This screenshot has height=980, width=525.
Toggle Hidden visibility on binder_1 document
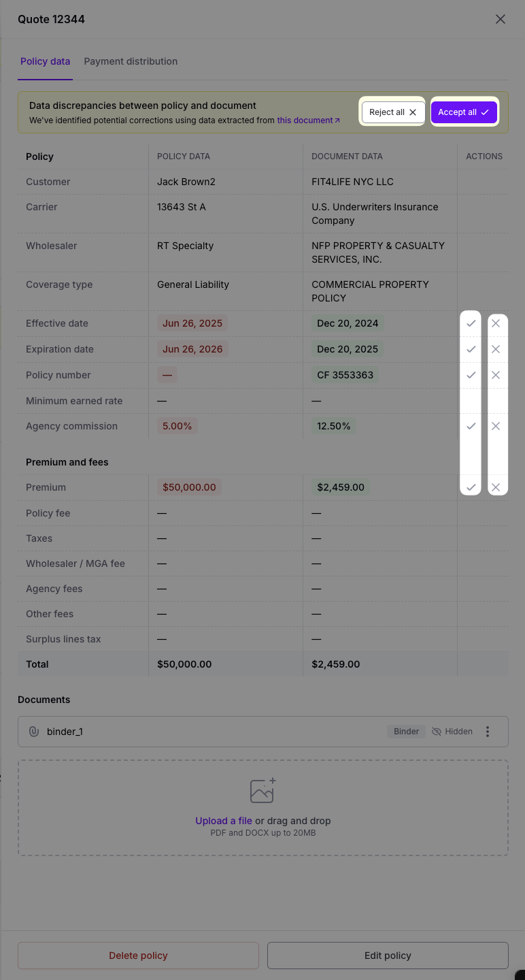click(452, 732)
